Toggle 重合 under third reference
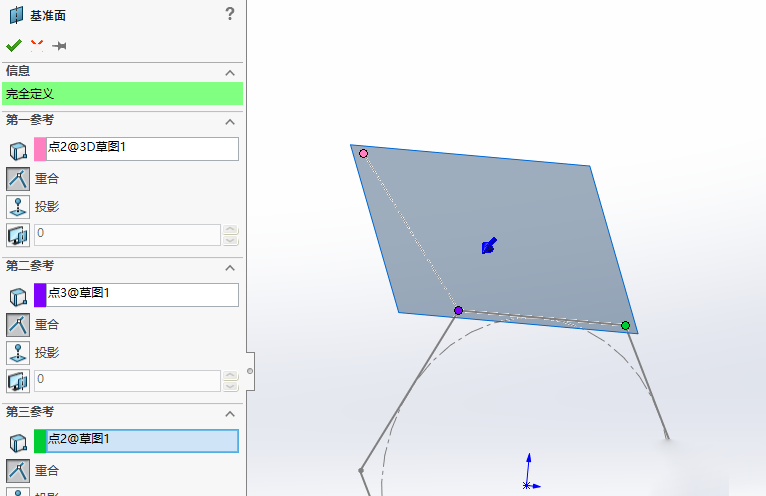This screenshot has width=766, height=496. coord(18,470)
